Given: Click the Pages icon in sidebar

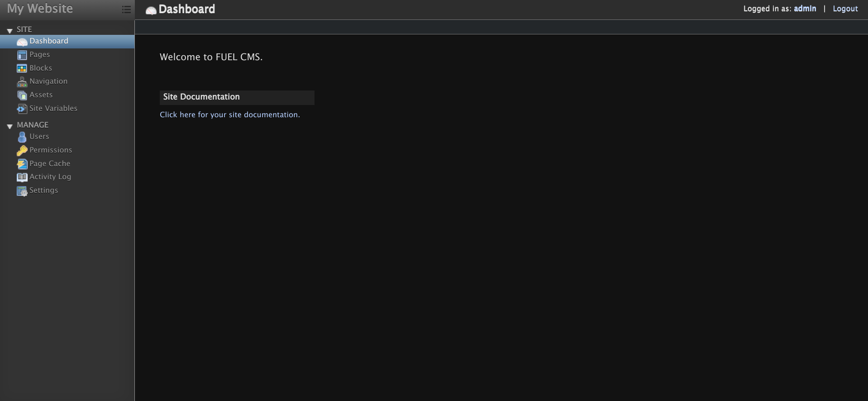Looking at the screenshot, I should click(22, 55).
